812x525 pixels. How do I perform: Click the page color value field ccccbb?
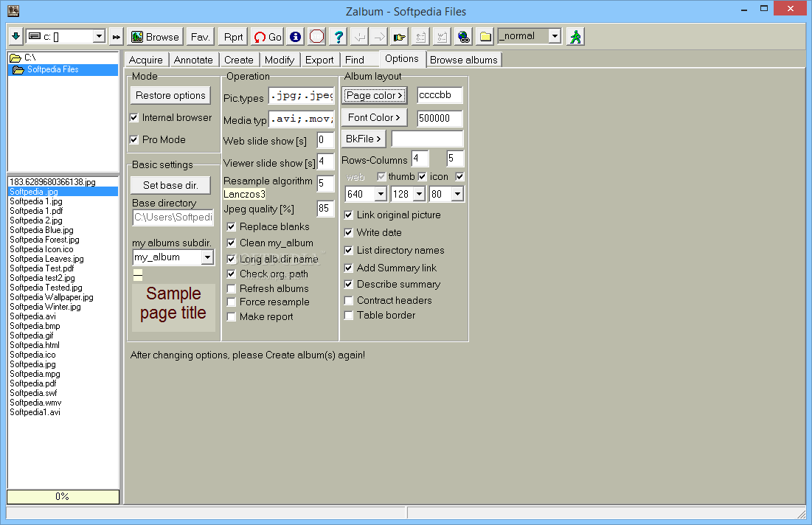coord(440,95)
